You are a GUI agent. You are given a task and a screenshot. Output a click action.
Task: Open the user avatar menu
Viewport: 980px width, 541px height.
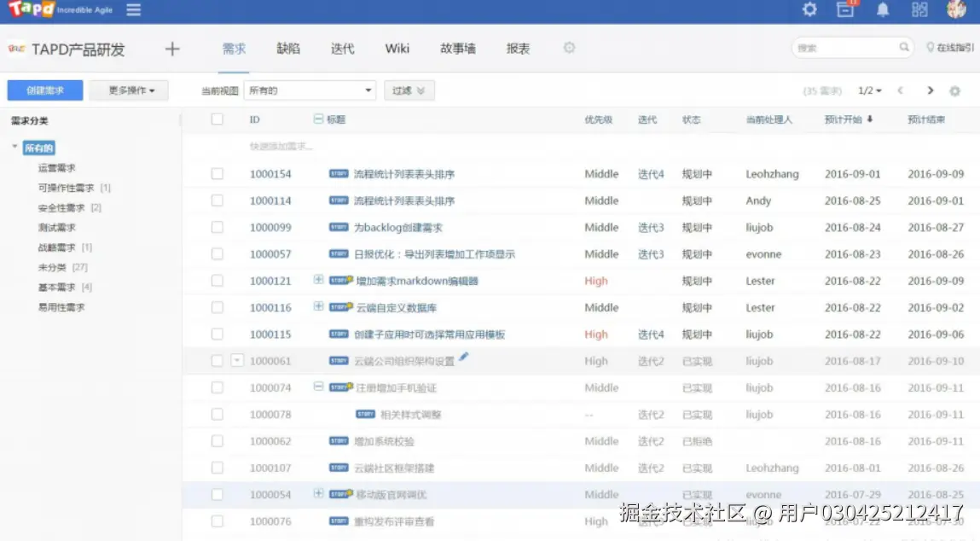coord(956,9)
